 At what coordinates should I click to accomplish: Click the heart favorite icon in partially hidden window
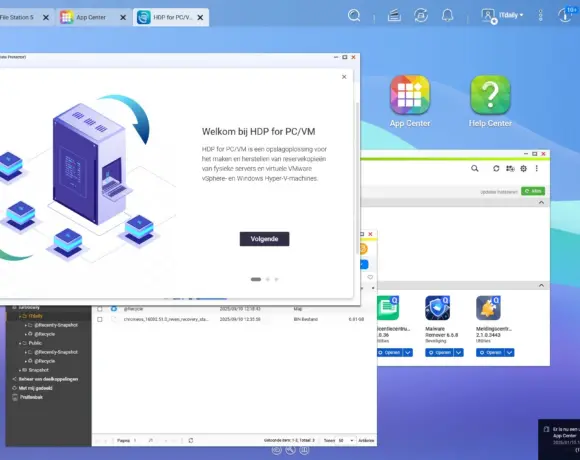pos(370,277)
